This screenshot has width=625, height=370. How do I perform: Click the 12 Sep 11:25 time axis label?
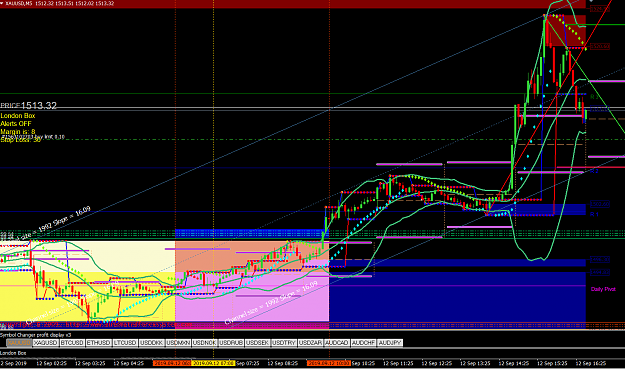point(398,363)
